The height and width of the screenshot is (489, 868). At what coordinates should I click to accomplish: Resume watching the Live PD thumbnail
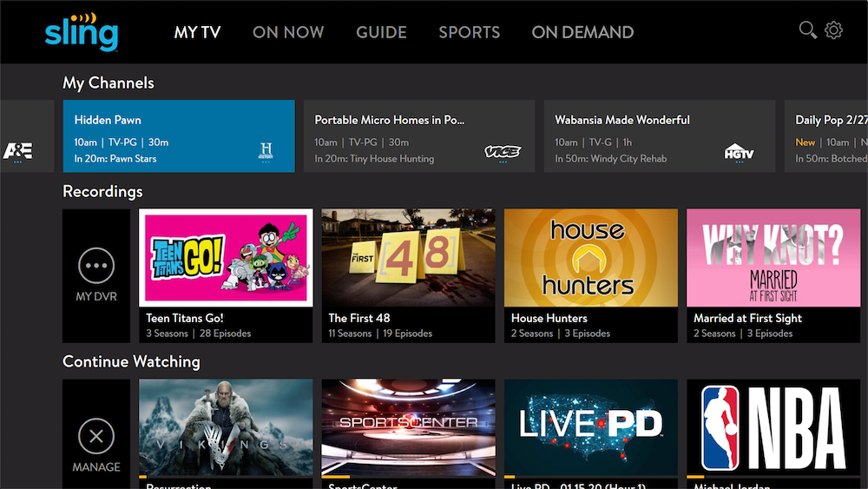[590, 427]
